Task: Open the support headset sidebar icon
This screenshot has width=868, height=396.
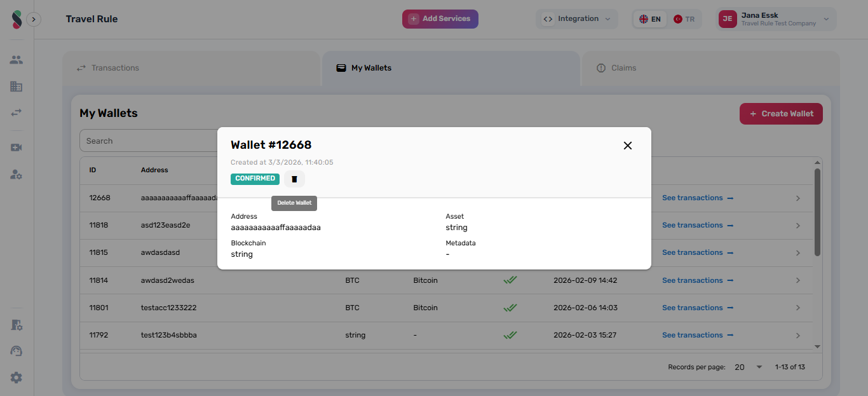Action: click(17, 351)
